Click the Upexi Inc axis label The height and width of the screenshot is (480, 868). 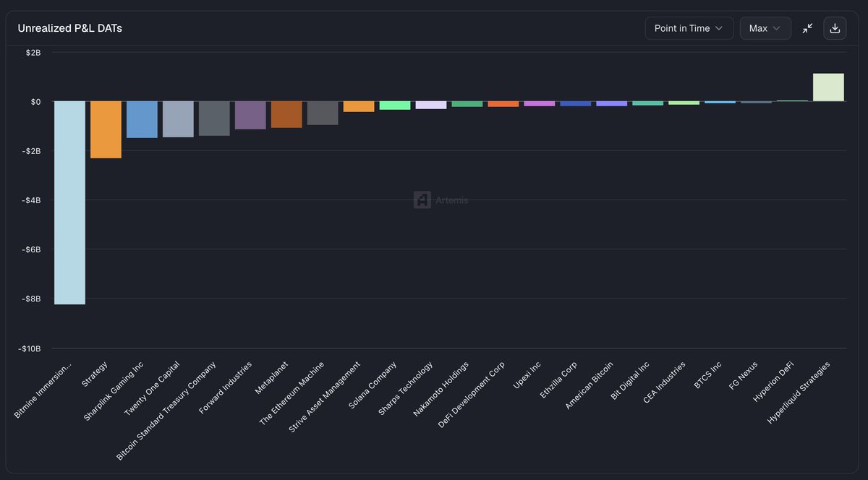pos(527,376)
